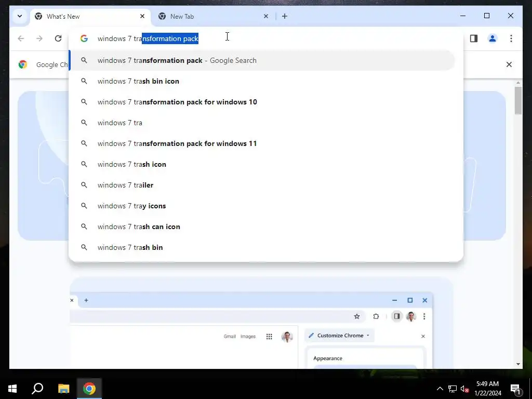Open the Chrome three-dot menu
The width and height of the screenshot is (532, 399).
pyautogui.click(x=511, y=38)
